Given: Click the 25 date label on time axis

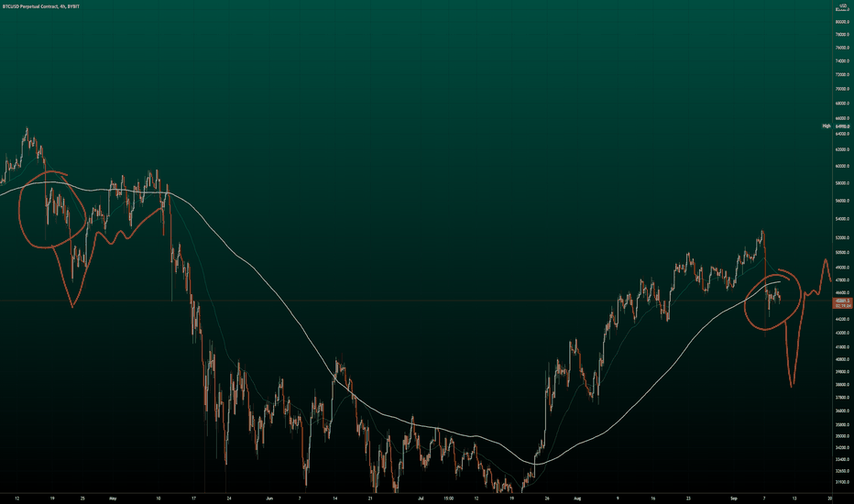Looking at the screenshot, I should 82,498.
